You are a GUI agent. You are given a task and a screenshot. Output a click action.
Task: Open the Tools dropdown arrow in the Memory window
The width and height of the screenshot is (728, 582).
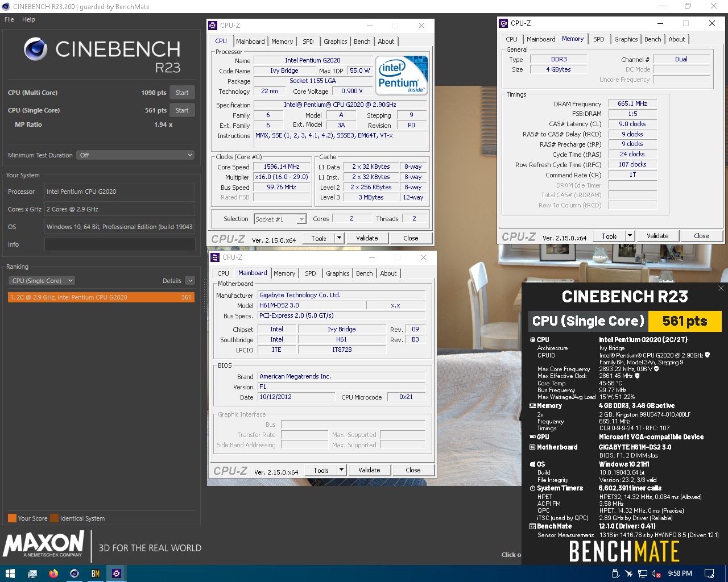pyautogui.click(x=630, y=236)
